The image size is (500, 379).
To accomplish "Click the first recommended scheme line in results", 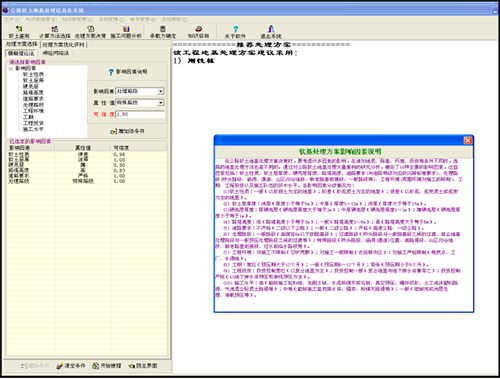I will click(x=194, y=61).
